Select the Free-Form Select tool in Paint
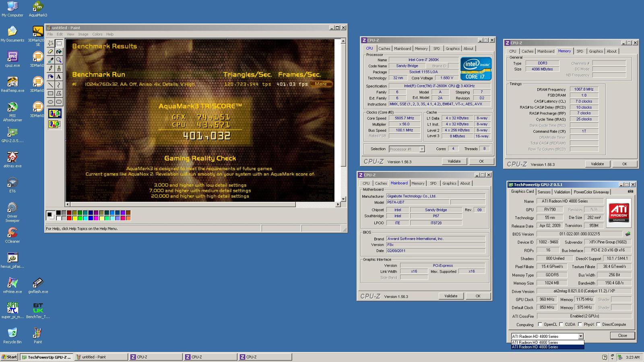644x362 pixels. [51, 43]
